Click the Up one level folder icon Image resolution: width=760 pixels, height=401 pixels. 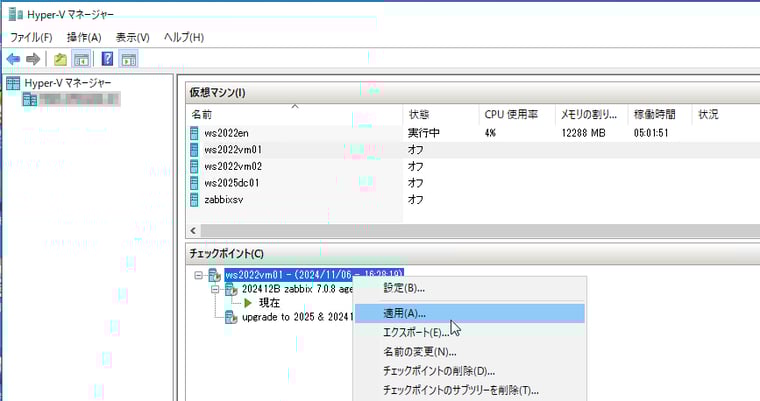click(60, 59)
